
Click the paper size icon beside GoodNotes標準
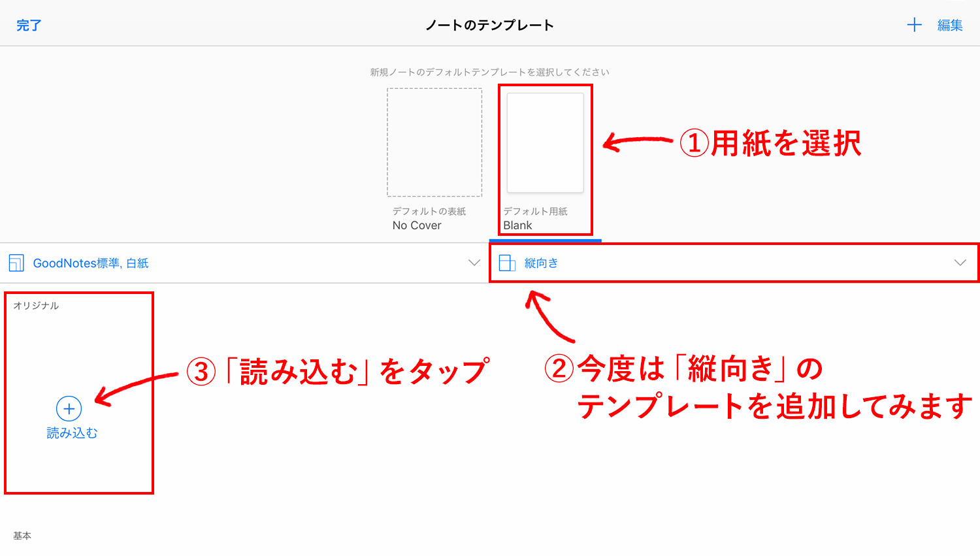[16, 263]
